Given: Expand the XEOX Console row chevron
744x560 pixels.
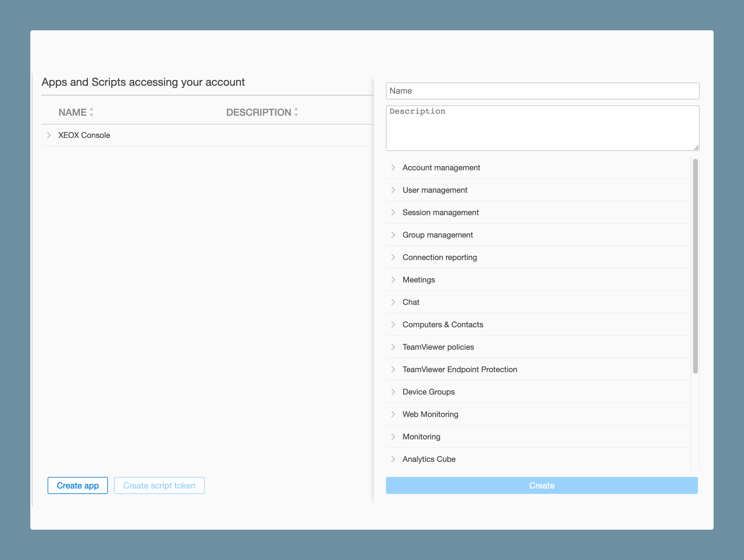Looking at the screenshot, I should pos(49,135).
